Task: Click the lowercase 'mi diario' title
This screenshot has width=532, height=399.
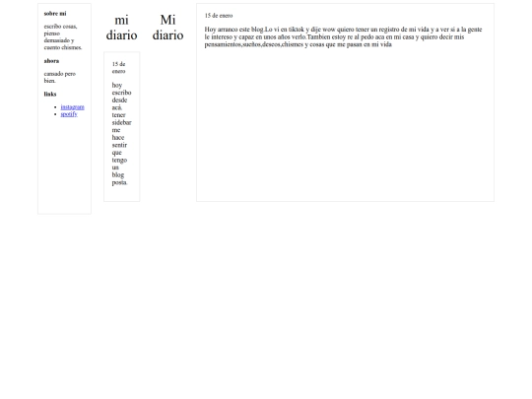Action: pos(121,28)
